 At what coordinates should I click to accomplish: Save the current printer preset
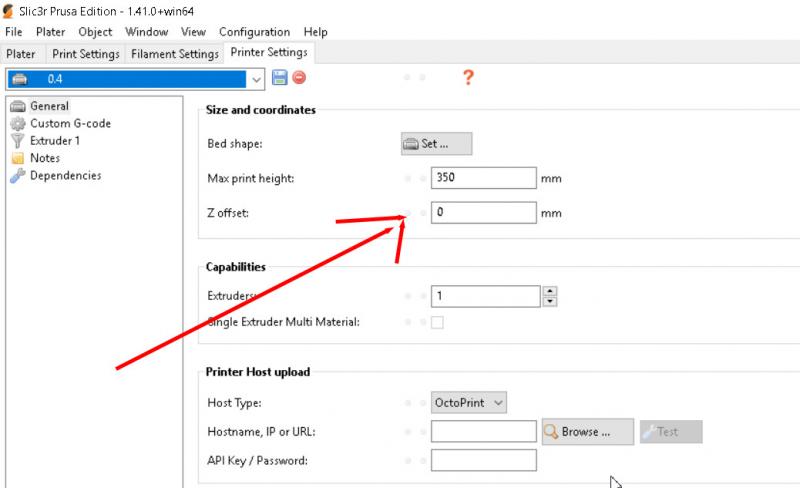coord(280,78)
